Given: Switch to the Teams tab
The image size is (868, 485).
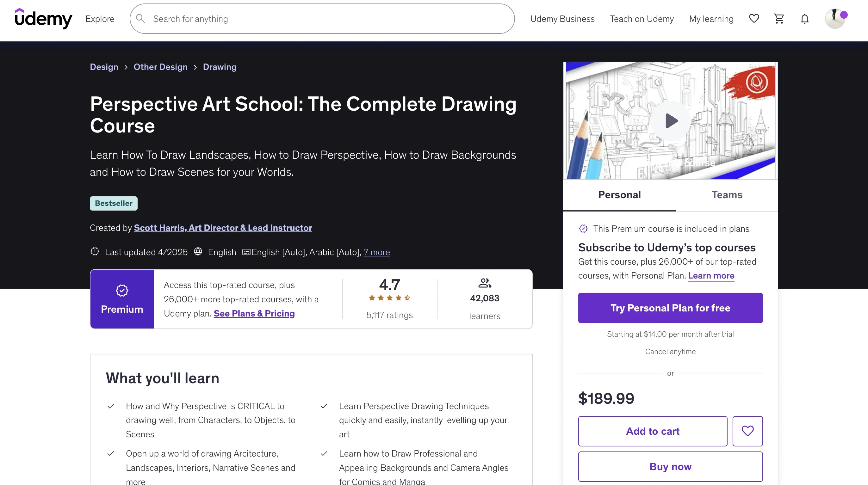Looking at the screenshot, I should pyautogui.click(x=727, y=195).
